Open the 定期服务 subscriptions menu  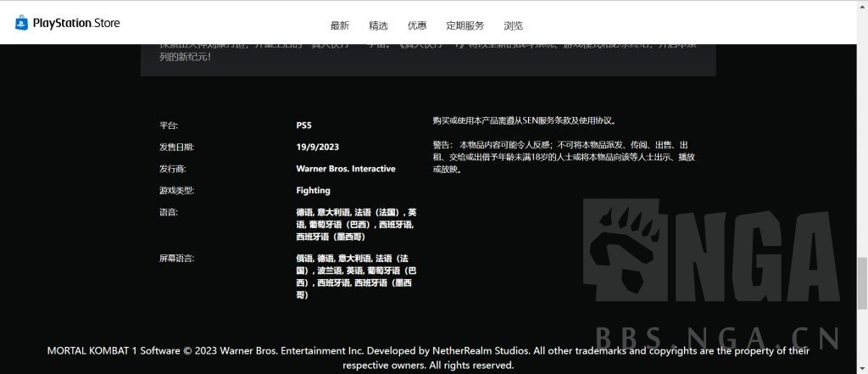coord(465,26)
